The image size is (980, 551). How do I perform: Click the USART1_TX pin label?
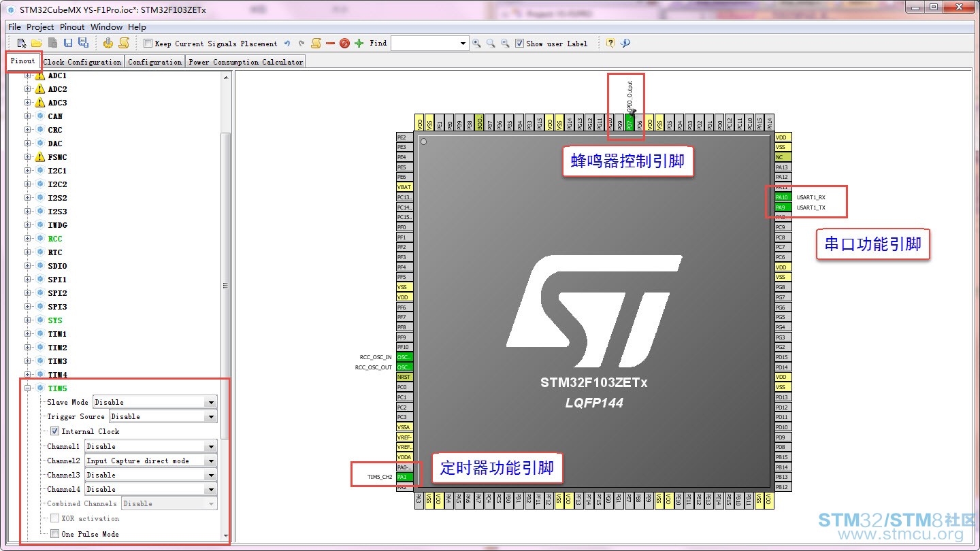[811, 207]
